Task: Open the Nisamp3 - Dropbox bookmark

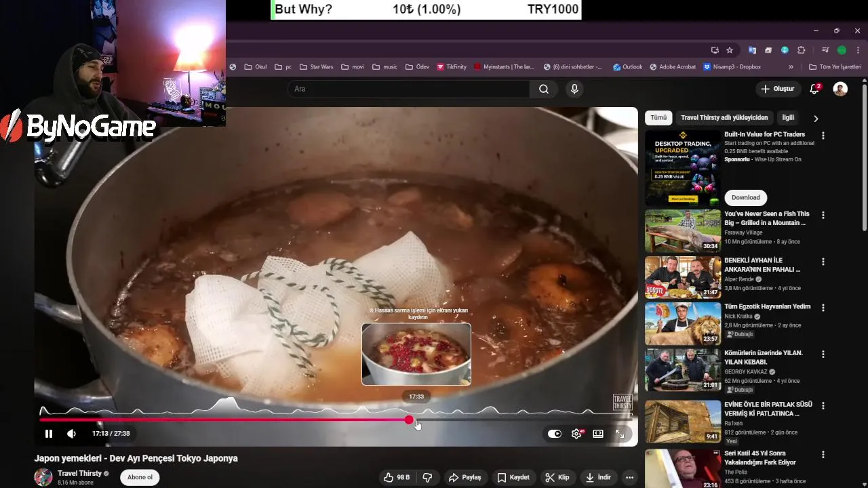Action: click(x=732, y=67)
